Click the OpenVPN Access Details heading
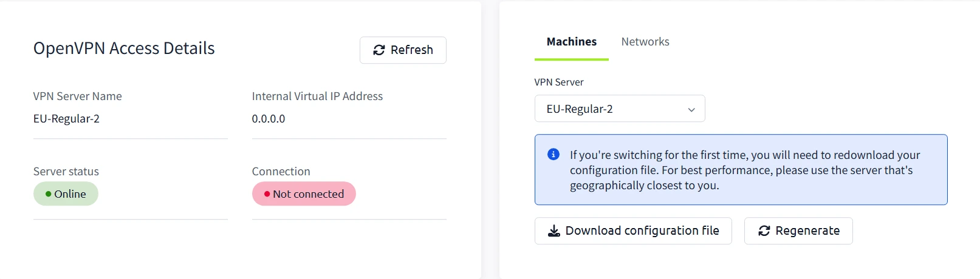The image size is (980, 279). [x=124, y=49]
